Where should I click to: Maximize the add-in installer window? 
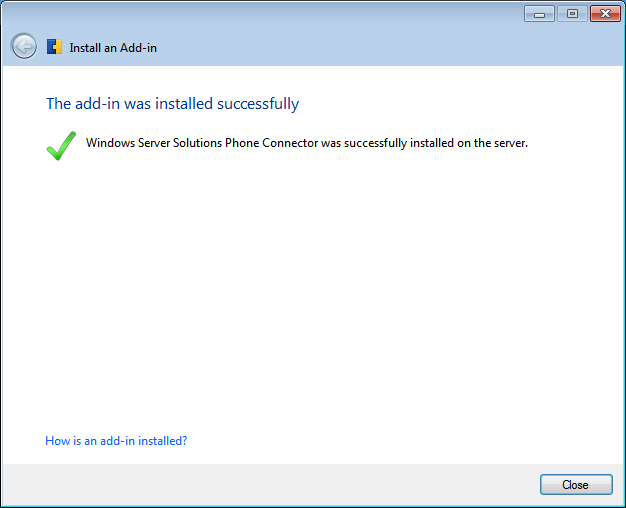572,14
